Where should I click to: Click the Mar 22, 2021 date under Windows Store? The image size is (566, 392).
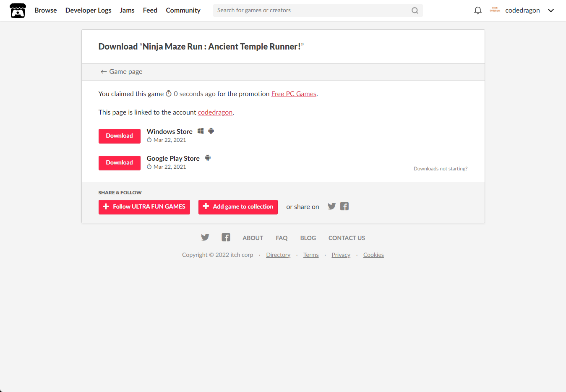coord(170,140)
